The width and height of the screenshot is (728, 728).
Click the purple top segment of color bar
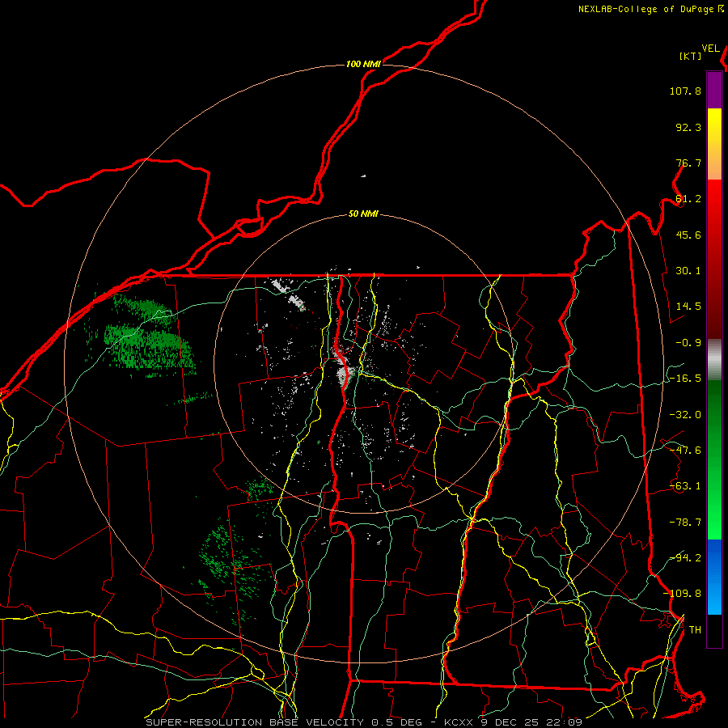tap(714, 90)
